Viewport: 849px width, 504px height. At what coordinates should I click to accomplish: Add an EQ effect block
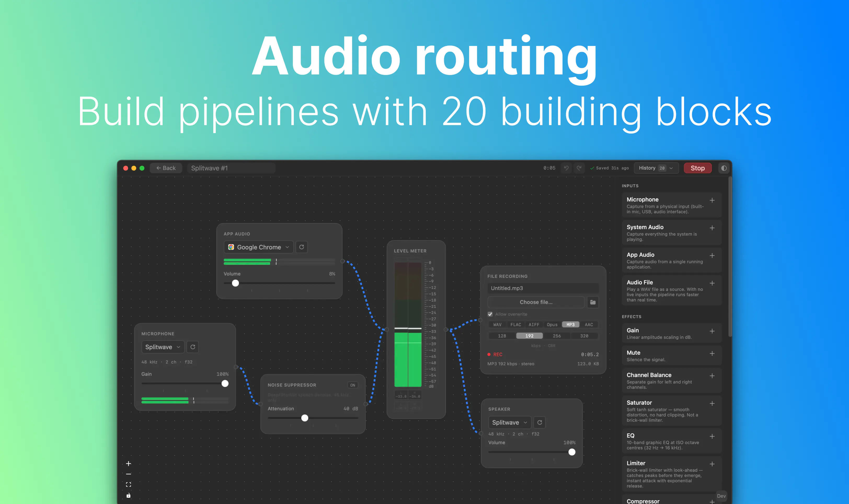712,436
